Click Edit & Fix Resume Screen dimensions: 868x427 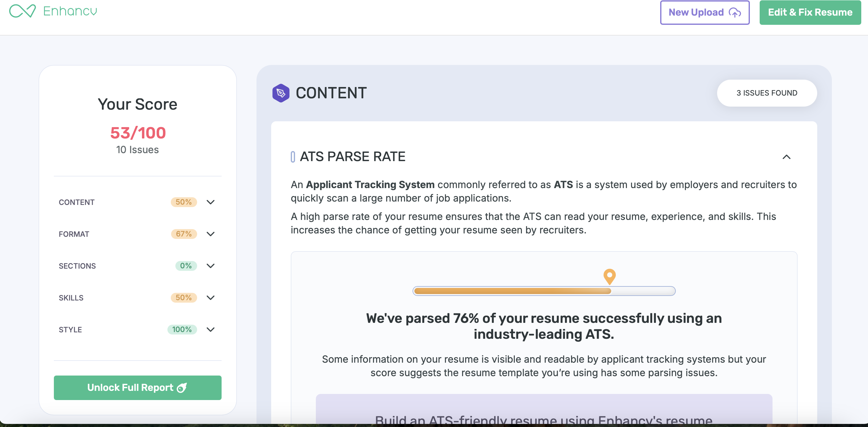(x=810, y=13)
